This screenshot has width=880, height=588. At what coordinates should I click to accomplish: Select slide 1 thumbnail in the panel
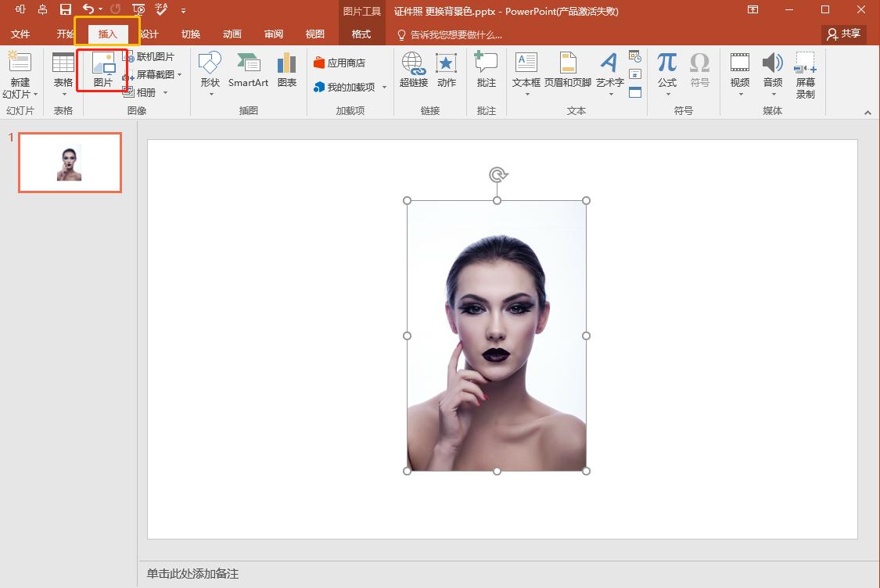click(x=70, y=162)
